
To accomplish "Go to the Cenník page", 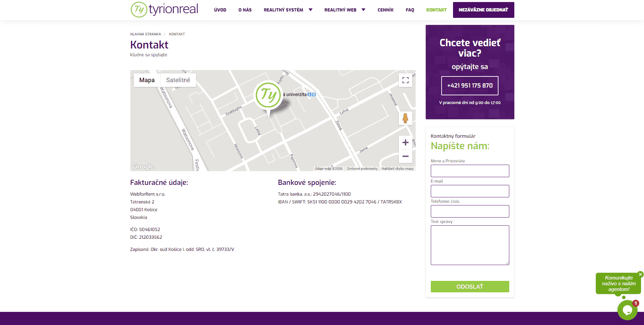I will coord(385,10).
